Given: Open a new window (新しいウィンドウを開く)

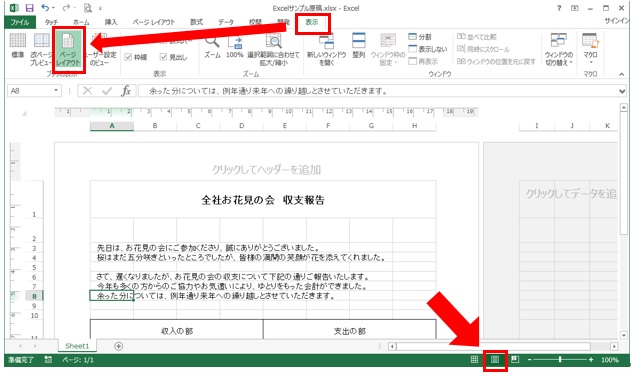Looking at the screenshot, I should click(x=326, y=50).
